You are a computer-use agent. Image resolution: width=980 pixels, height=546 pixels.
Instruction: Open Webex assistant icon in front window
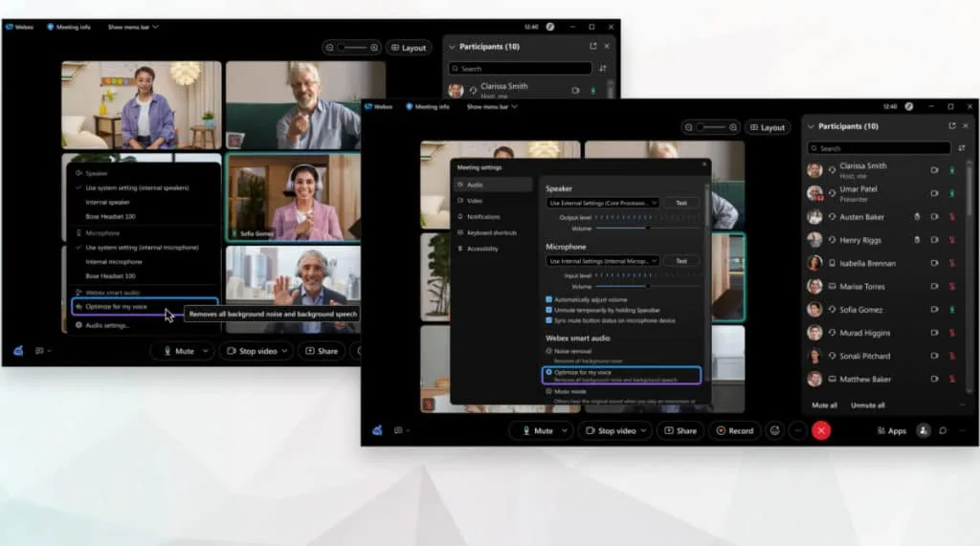click(x=377, y=430)
